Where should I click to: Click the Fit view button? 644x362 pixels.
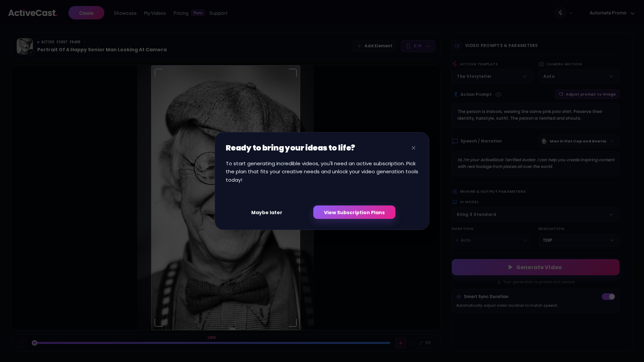(x=425, y=343)
